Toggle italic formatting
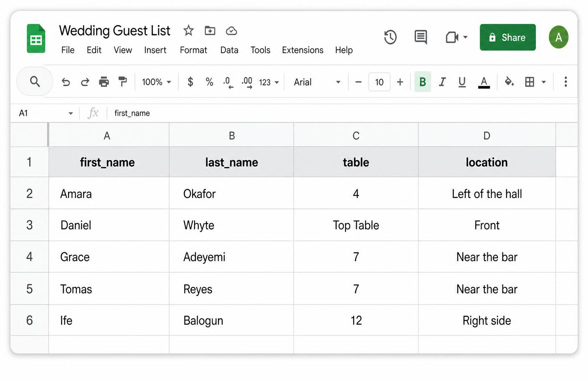588x381 pixels. tap(442, 82)
